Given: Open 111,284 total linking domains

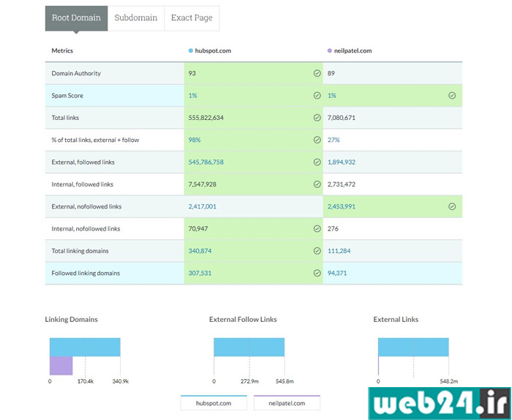Looking at the screenshot, I should (339, 251).
